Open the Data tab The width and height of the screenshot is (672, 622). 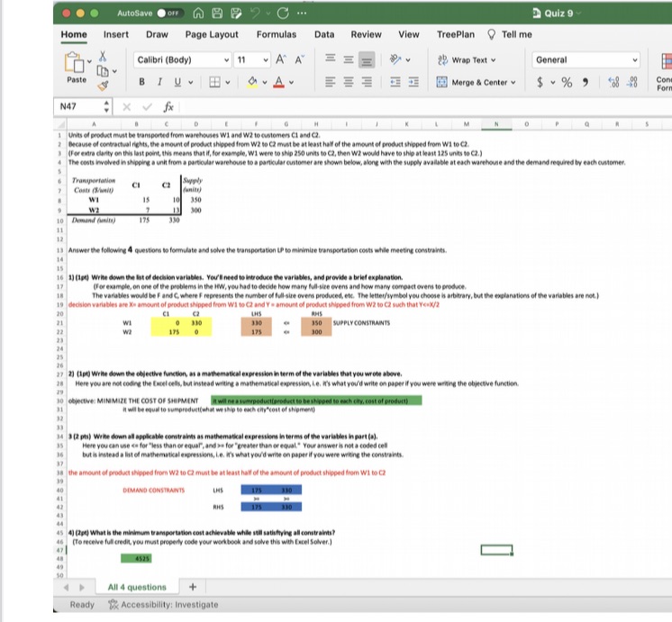[x=324, y=35]
